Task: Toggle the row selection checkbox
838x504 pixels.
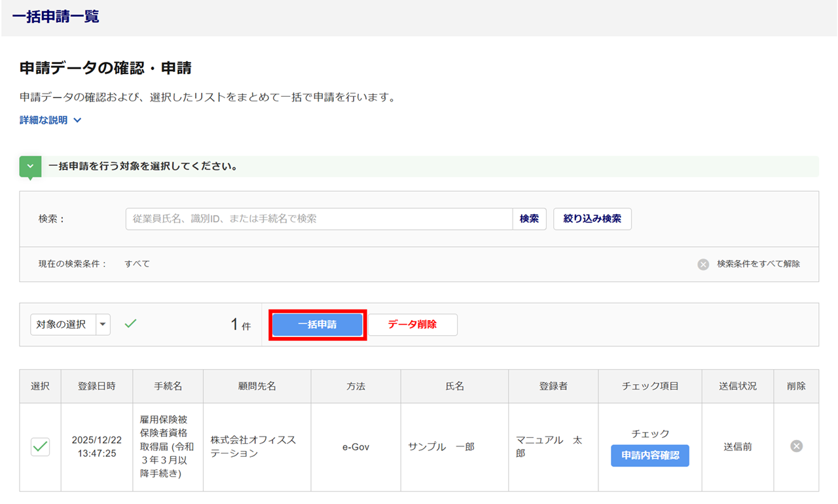Action: pos(40,446)
